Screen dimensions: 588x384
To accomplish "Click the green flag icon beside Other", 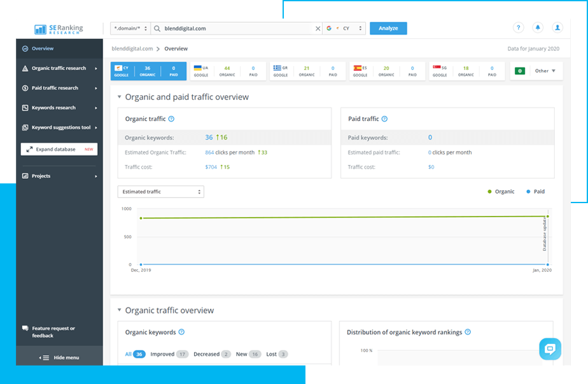I will (520, 71).
